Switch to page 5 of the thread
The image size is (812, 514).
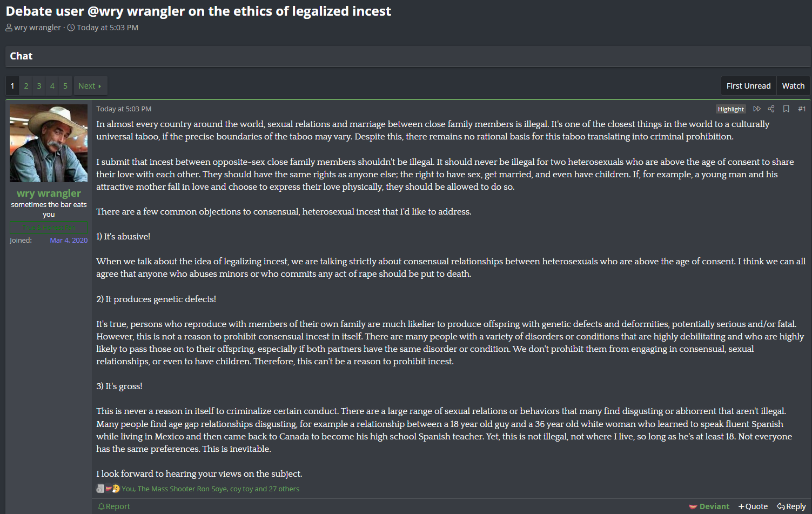pyautogui.click(x=65, y=86)
